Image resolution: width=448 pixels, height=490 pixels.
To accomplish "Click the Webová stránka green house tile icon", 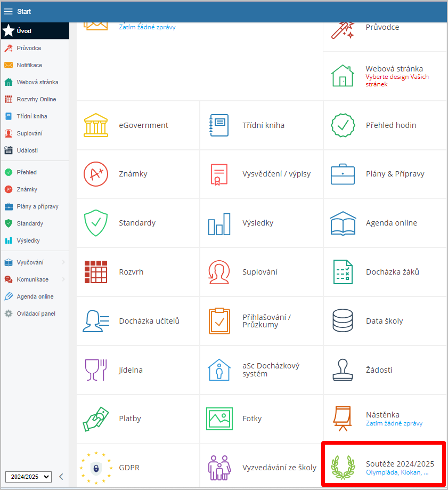I will pyautogui.click(x=343, y=76).
